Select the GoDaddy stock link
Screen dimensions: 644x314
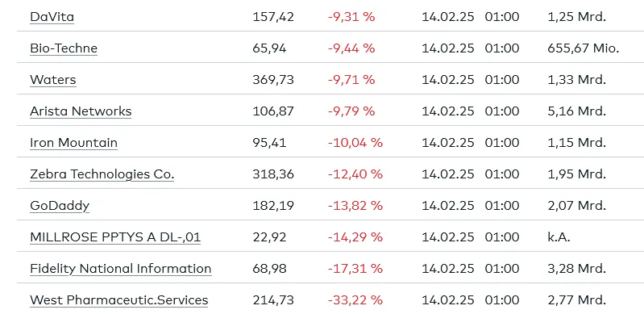pyautogui.click(x=60, y=205)
